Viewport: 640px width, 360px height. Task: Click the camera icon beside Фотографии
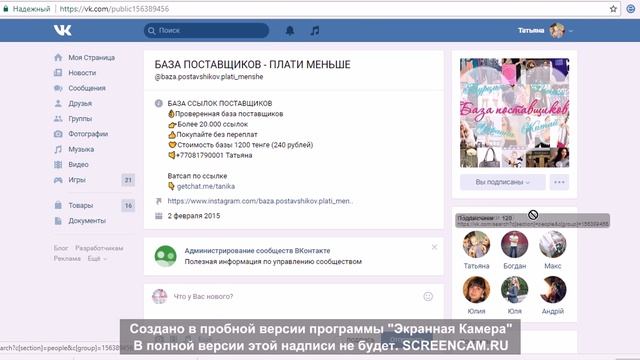point(58,134)
